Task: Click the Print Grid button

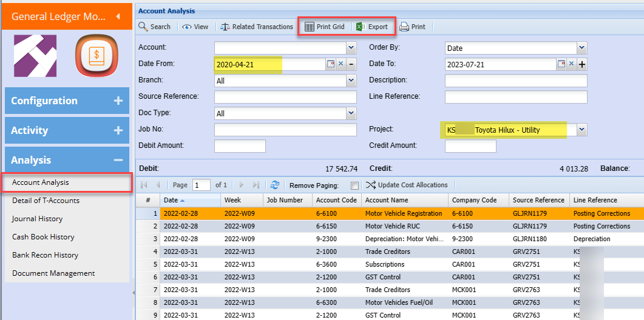Action: 324,27
